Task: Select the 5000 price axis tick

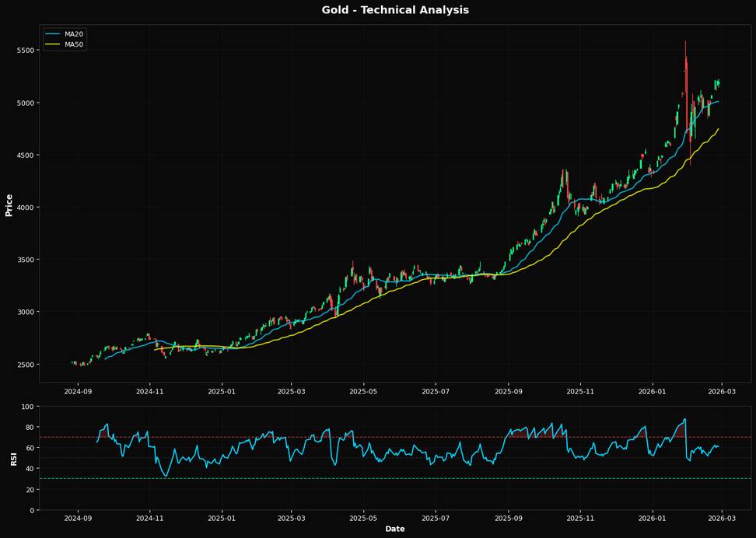Action: pos(26,103)
